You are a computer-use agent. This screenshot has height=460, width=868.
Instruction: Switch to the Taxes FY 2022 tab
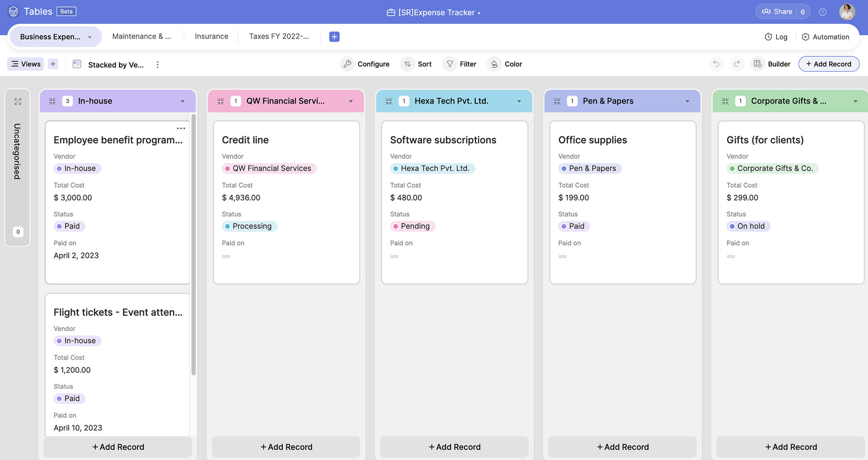pos(279,36)
